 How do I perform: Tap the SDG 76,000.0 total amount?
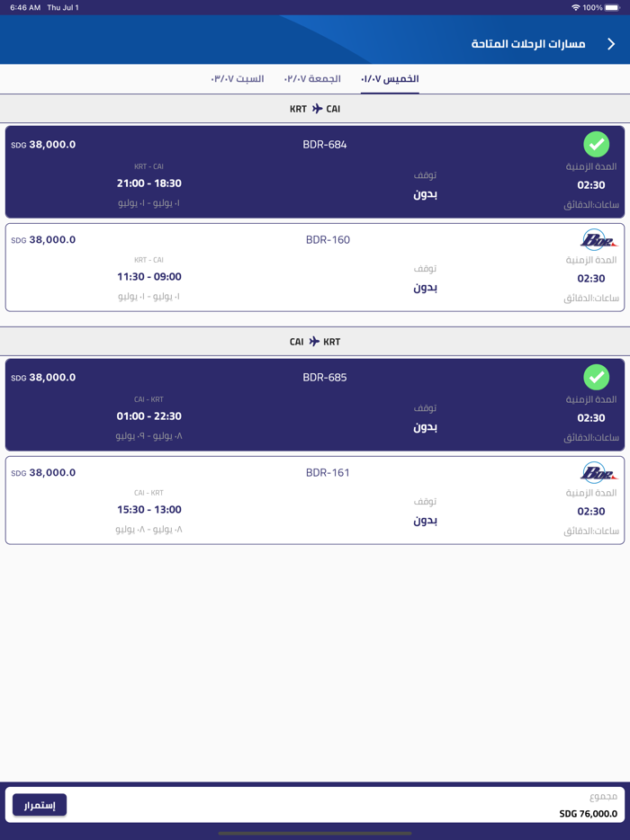tap(589, 814)
